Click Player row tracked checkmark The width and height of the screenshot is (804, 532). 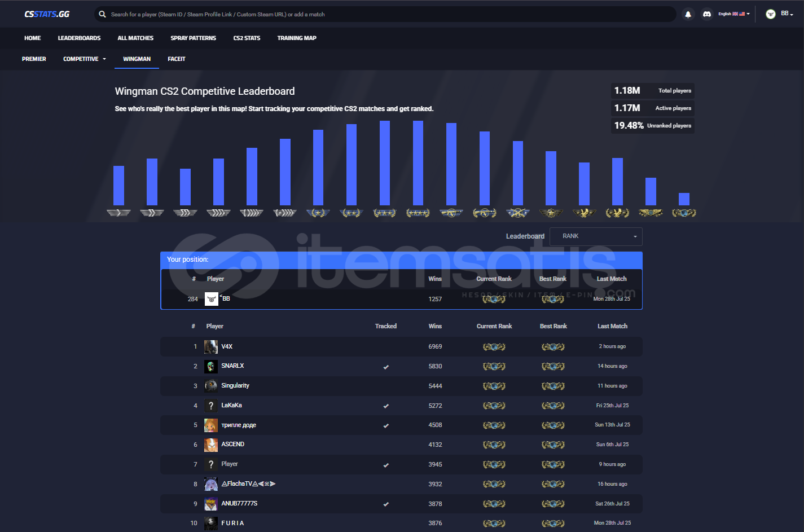coord(386,465)
